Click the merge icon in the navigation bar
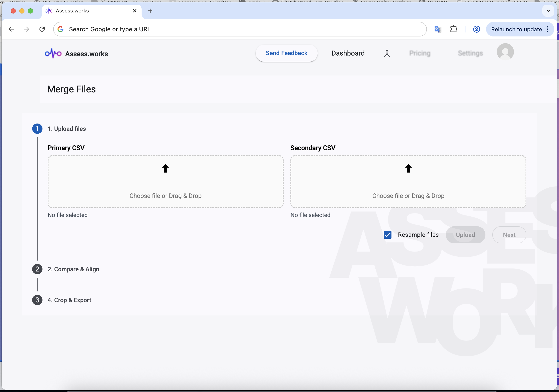Image resolution: width=559 pixels, height=392 pixels. pyautogui.click(x=387, y=53)
